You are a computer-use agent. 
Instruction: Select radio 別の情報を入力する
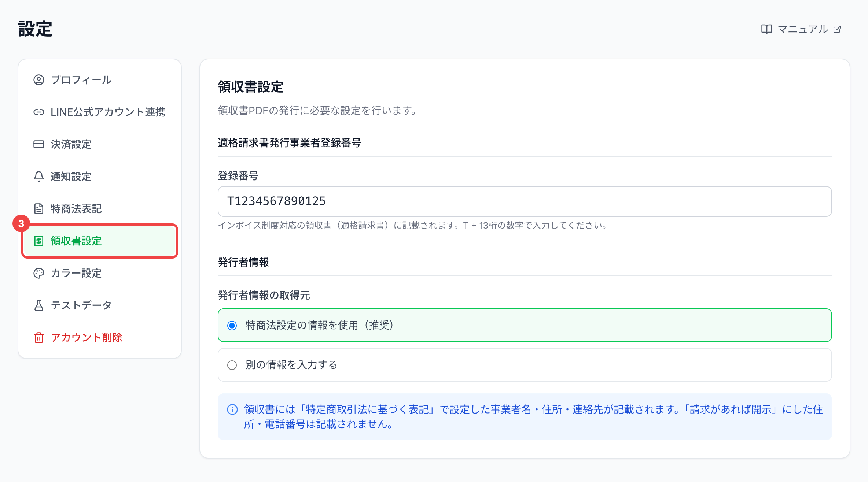pyautogui.click(x=232, y=365)
